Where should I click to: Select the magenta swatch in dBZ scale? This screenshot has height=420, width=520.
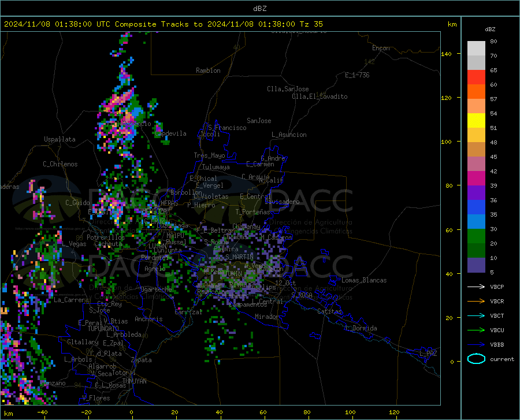[x=476, y=179]
